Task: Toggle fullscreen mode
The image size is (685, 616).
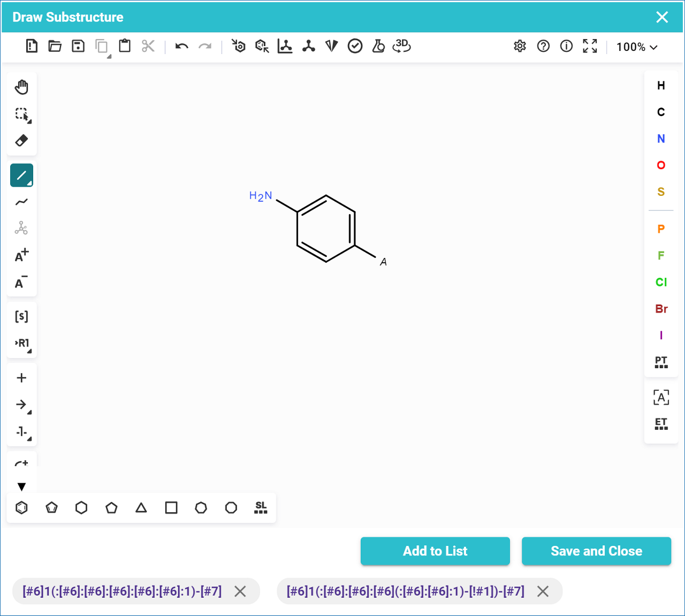Action: point(590,47)
